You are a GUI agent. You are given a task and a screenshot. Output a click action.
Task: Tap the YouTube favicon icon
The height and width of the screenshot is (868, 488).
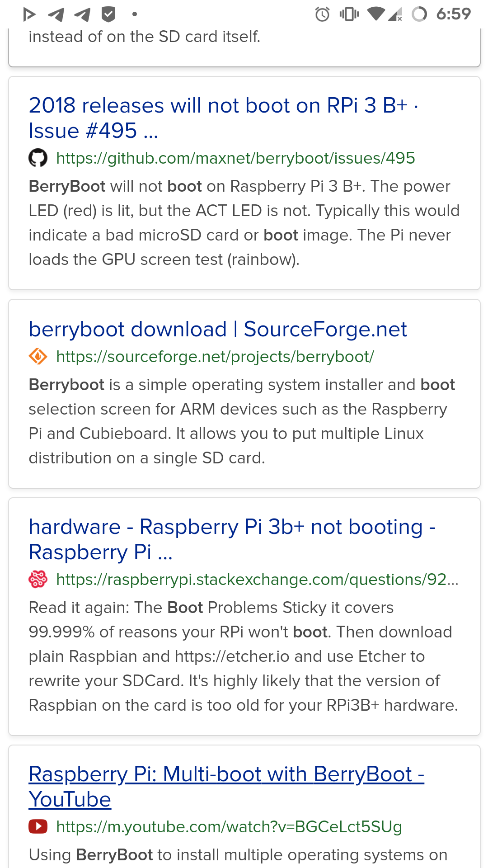38,826
